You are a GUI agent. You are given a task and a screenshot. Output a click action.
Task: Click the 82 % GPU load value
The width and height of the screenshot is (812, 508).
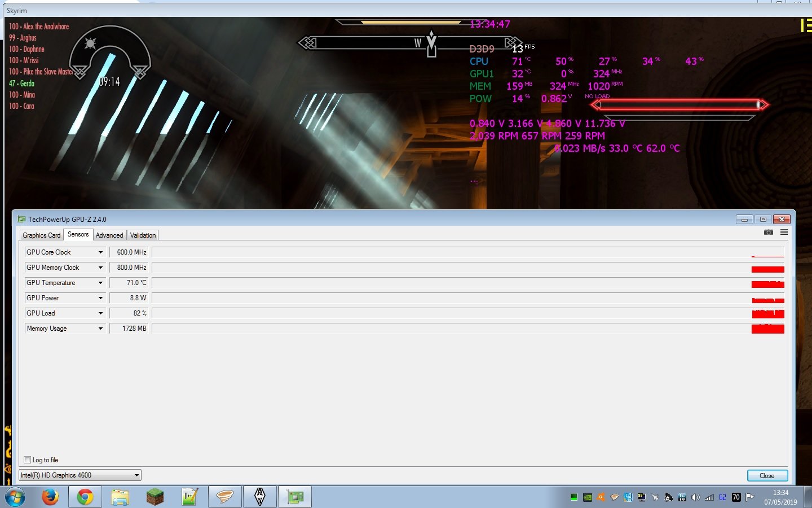tap(129, 313)
